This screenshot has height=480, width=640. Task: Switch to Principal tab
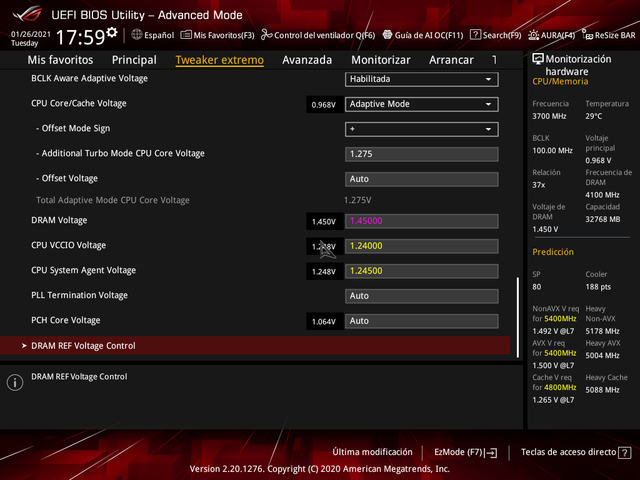[x=134, y=60]
